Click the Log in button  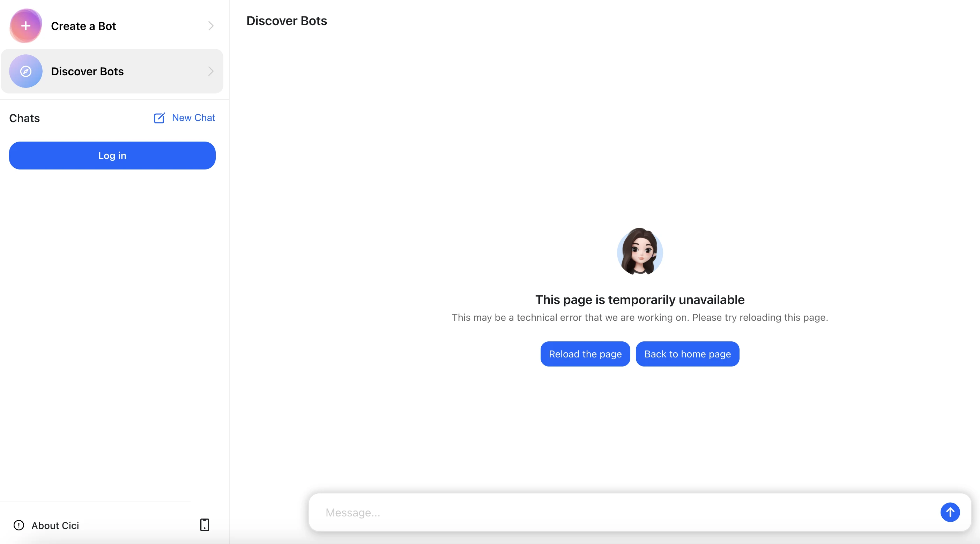point(112,156)
